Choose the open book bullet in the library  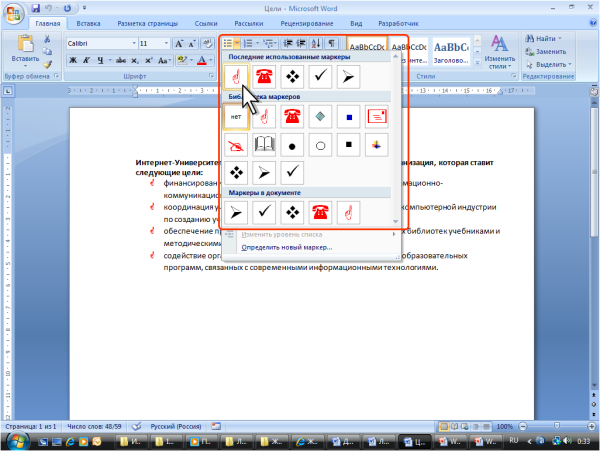264,147
